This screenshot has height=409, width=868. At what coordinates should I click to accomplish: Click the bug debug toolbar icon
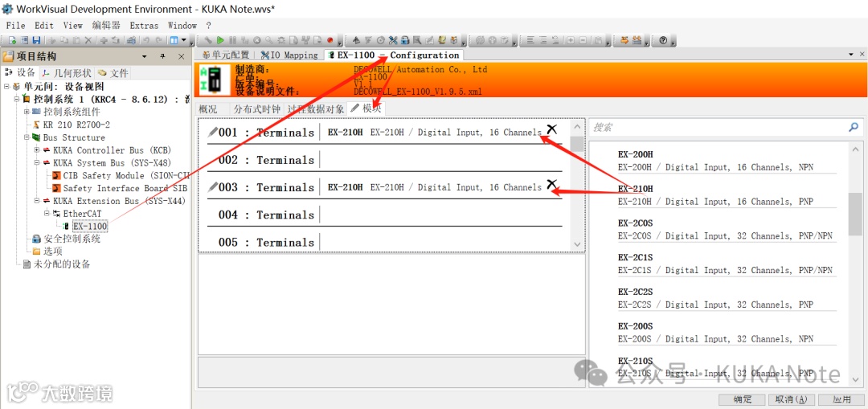coord(282,40)
